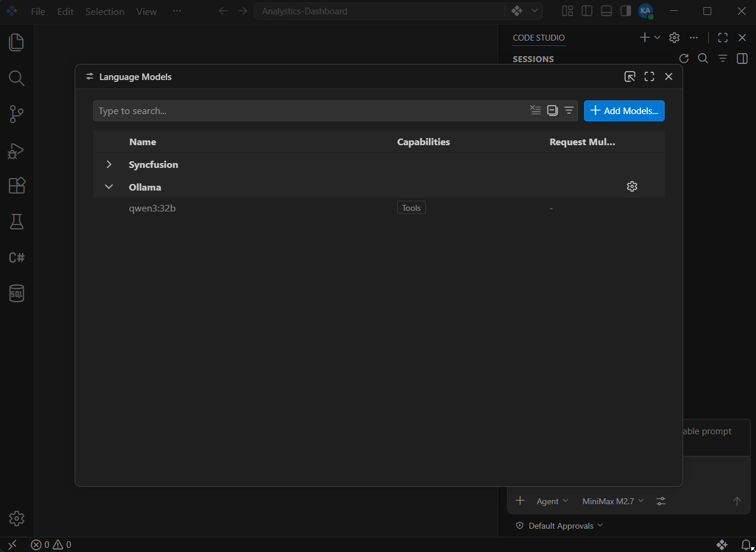Open the Explorer files view
The width and height of the screenshot is (756, 552).
(x=17, y=42)
